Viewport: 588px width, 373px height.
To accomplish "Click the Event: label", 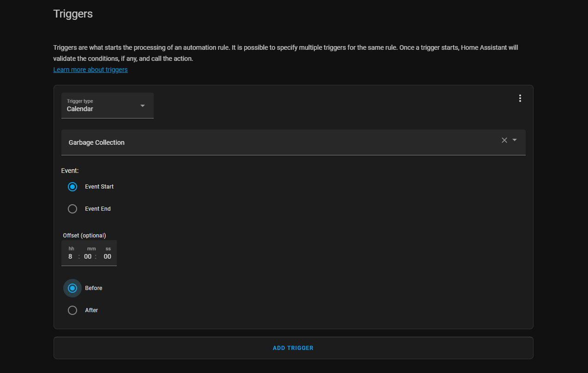I will pos(70,171).
